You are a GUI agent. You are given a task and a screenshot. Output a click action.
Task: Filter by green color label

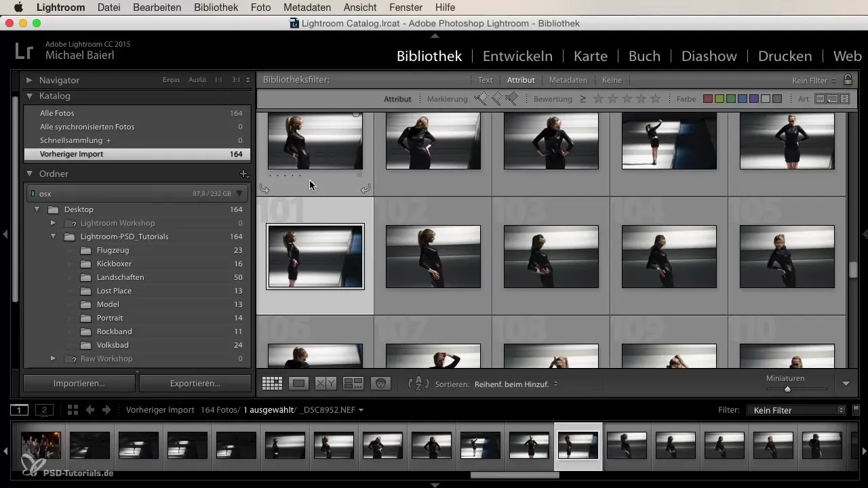(731, 99)
